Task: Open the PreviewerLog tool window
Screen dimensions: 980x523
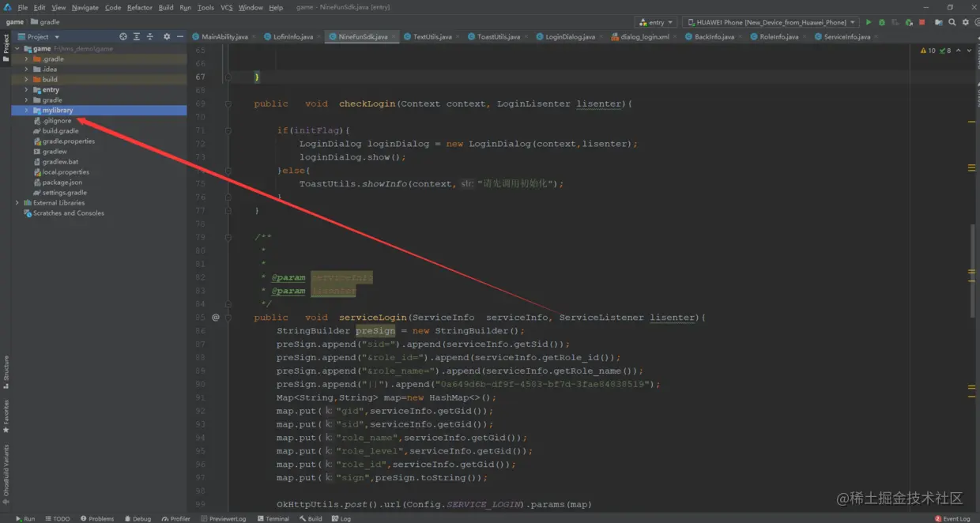Action: (224, 518)
